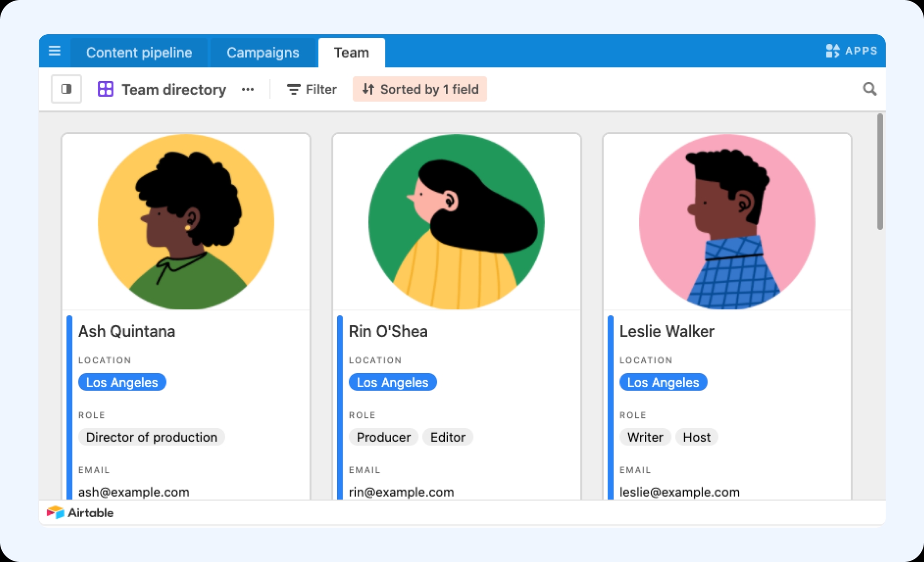The width and height of the screenshot is (924, 562).
Task: Click Rin O'Shea's Los Angeles tag
Action: point(392,382)
